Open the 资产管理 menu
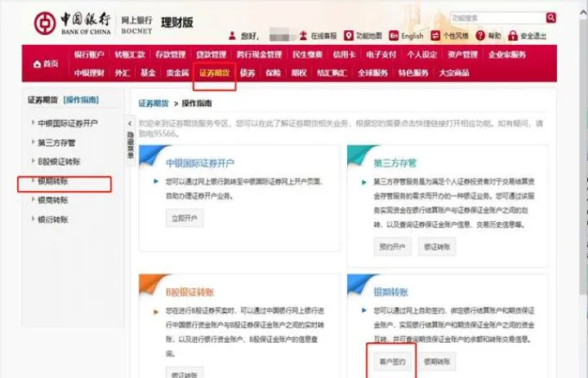This screenshot has width=588, height=378. pyautogui.click(x=463, y=55)
